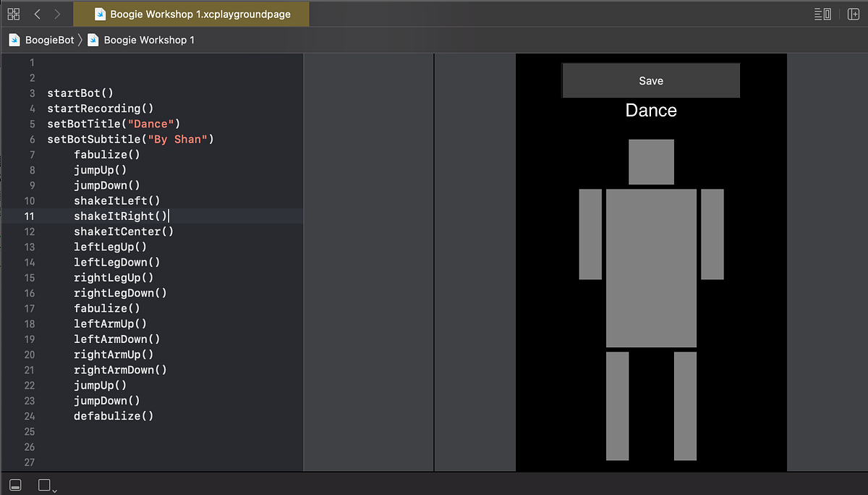Click the related items grid icon
868x495 pixels.
point(13,13)
